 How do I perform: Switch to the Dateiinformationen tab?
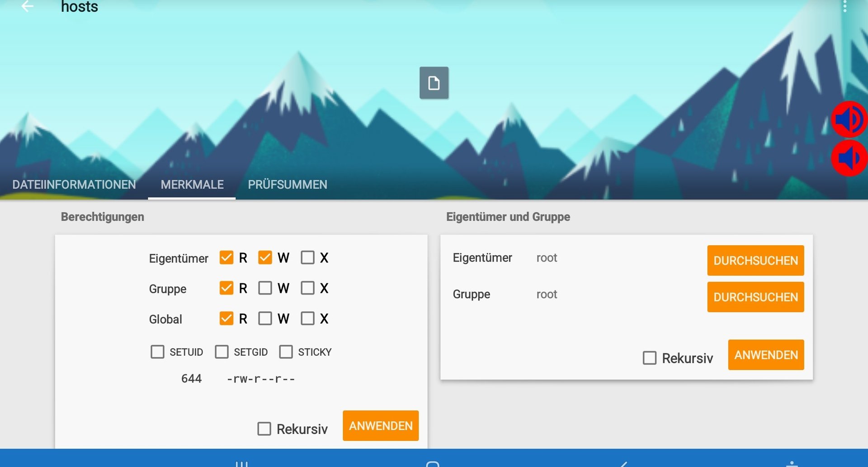(74, 185)
